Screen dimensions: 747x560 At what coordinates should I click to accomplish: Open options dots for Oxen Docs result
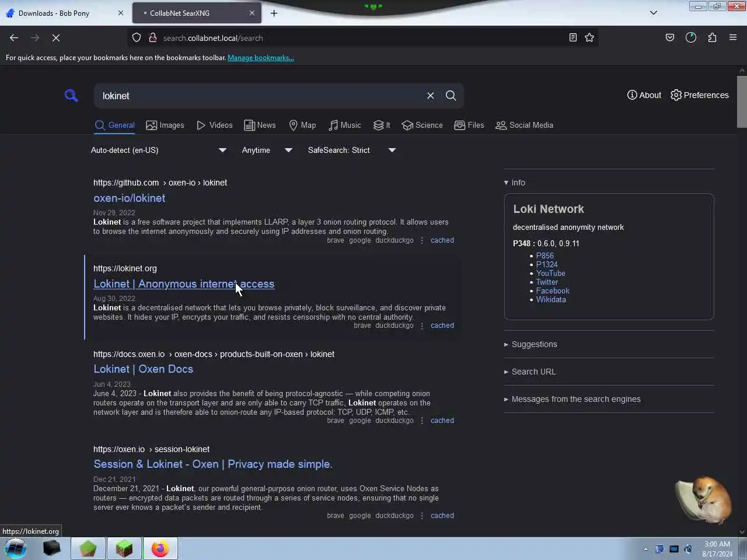click(x=422, y=421)
